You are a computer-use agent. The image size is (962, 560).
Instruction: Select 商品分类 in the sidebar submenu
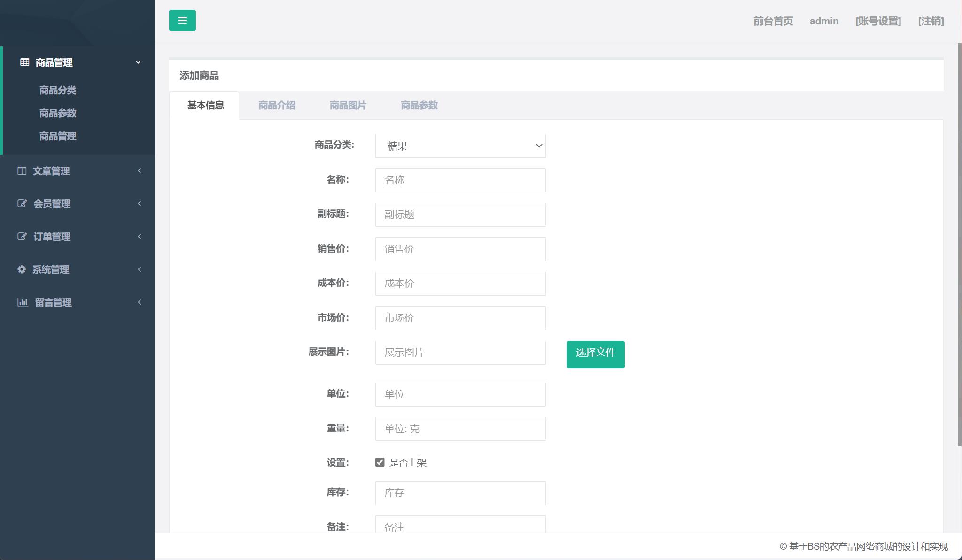pos(58,90)
